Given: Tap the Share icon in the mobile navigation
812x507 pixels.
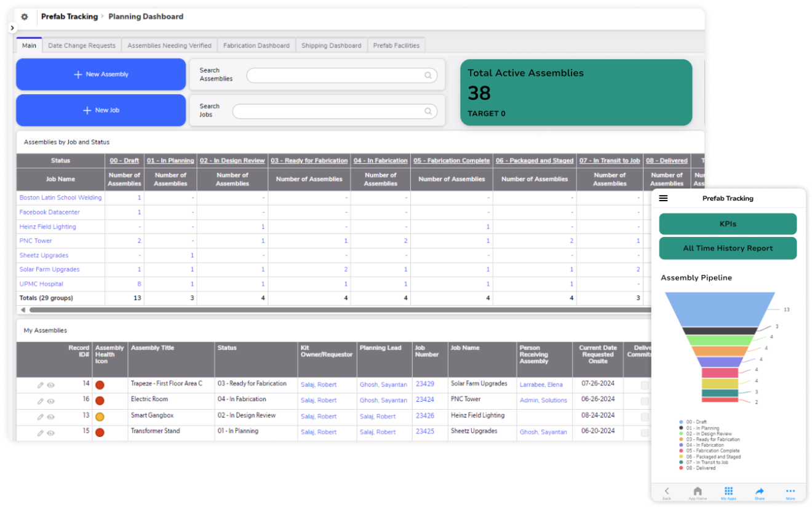Looking at the screenshot, I should pos(759,490).
